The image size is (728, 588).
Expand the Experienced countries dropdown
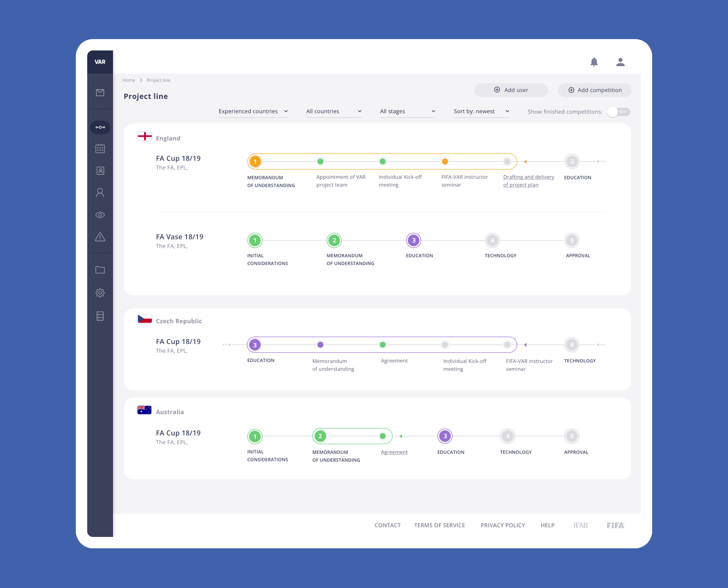point(253,112)
